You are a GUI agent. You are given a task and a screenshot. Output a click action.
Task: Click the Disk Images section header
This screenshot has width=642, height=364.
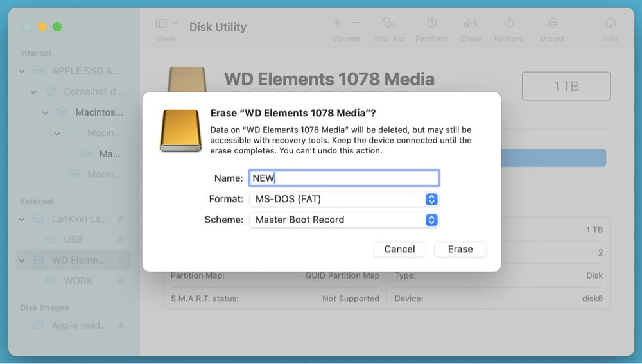44,308
